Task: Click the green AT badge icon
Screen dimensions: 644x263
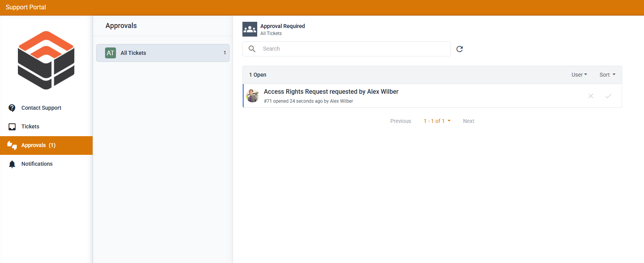Action: click(x=111, y=53)
